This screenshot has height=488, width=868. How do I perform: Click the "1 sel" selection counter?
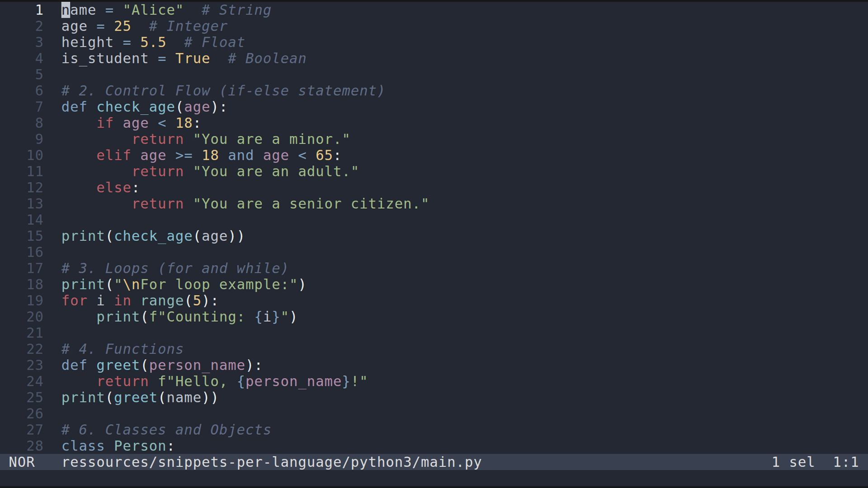click(792, 462)
